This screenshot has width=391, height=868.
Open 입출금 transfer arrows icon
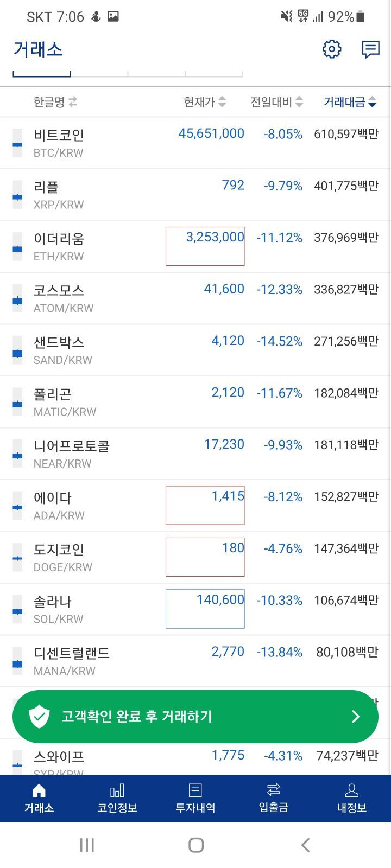click(x=273, y=790)
